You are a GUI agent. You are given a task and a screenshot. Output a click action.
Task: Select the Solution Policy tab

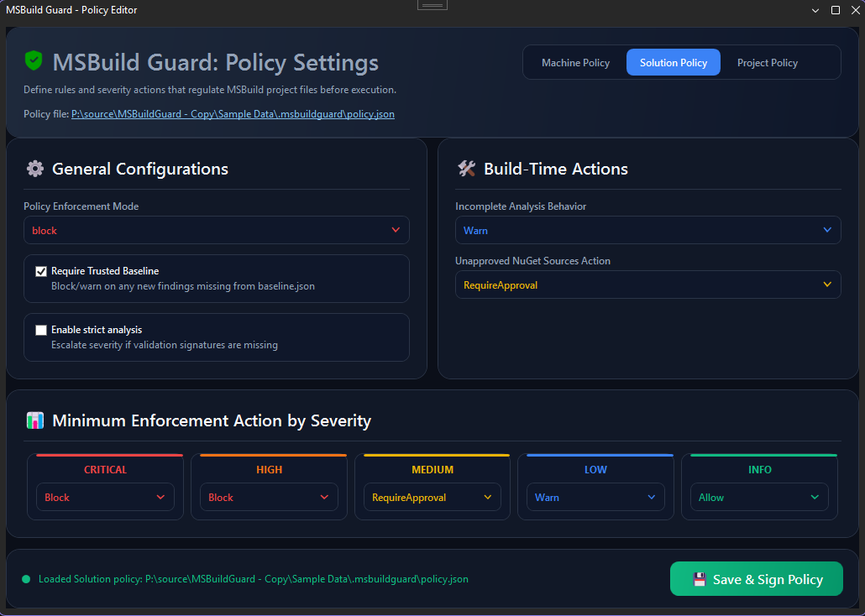point(673,62)
